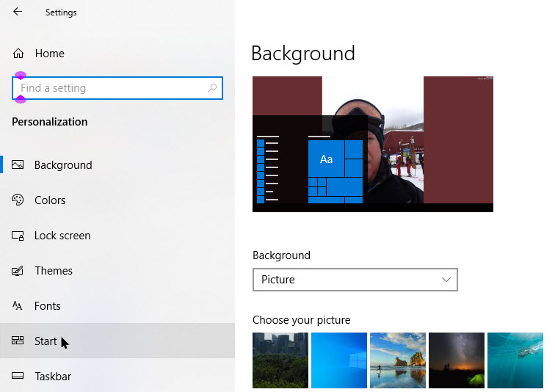Screen dimensions: 555x392
Task: Open the Colors settings page
Action: [50, 200]
